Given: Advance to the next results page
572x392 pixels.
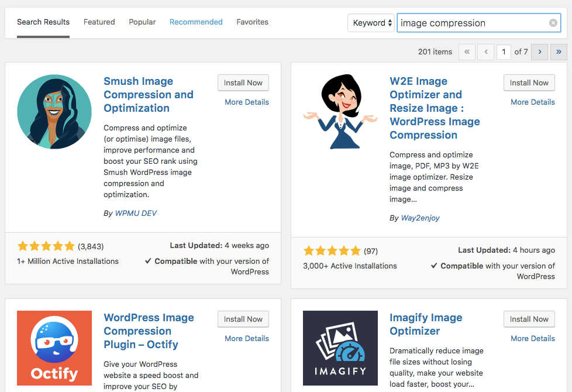Looking at the screenshot, I should [x=539, y=52].
